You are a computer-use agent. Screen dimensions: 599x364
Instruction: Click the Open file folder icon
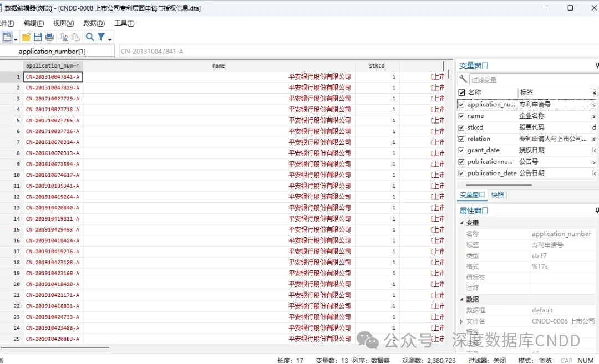(26, 37)
